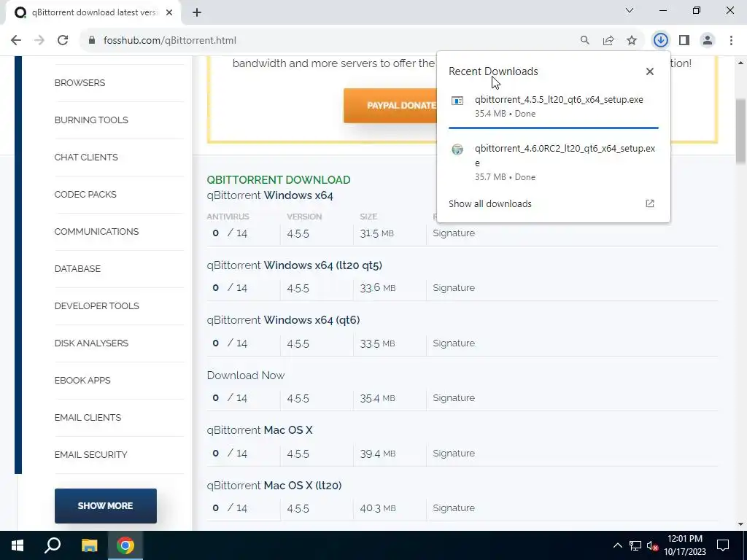Open the EMAIL SECURITY category
The width and height of the screenshot is (747, 560).
click(x=90, y=454)
